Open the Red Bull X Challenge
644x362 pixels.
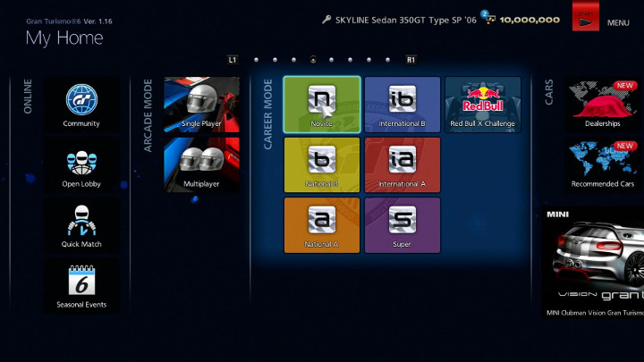(482, 104)
